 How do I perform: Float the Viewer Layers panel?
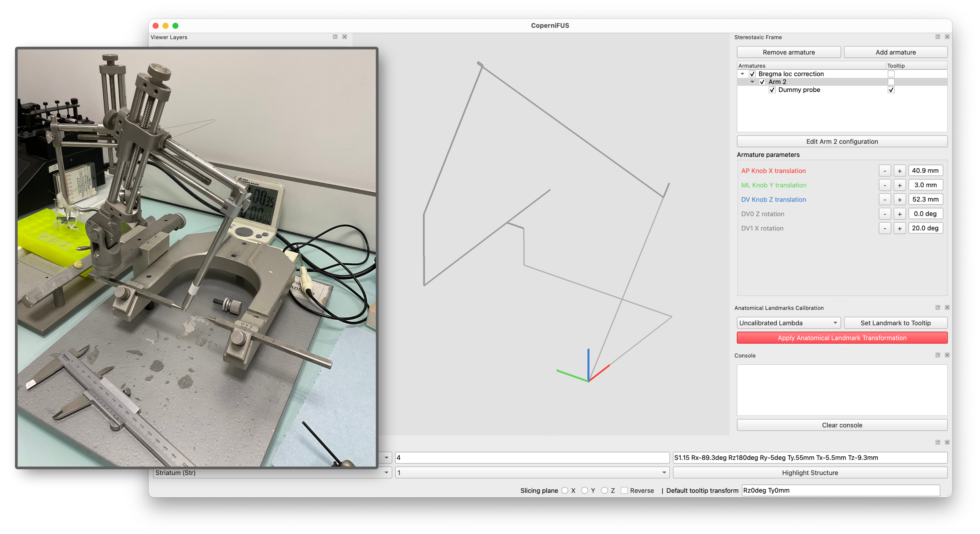(x=335, y=37)
